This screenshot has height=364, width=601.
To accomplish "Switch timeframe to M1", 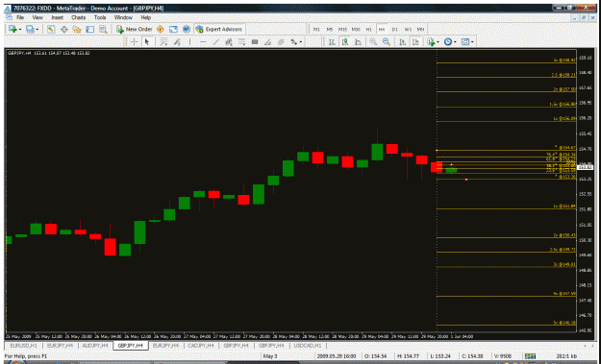I will 316,30.
